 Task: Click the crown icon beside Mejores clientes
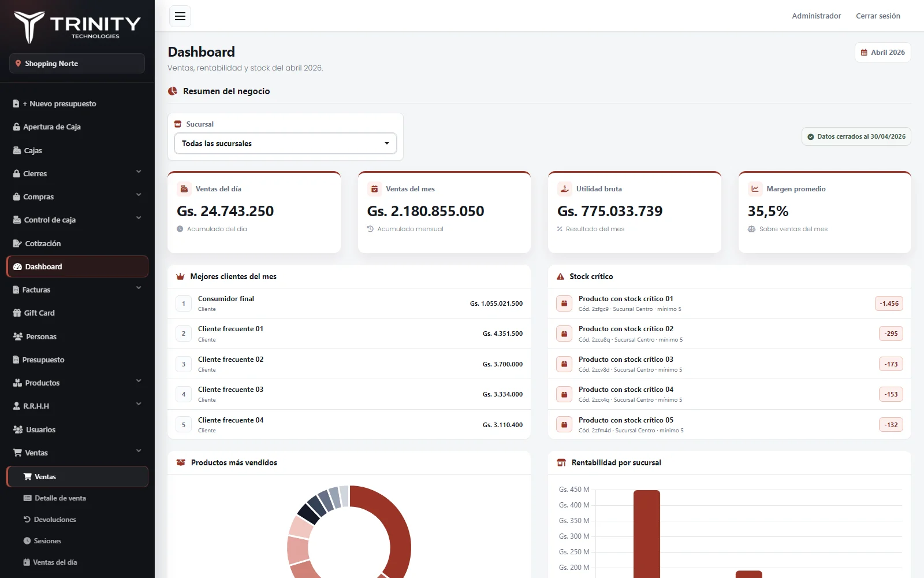click(x=180, y=277)
